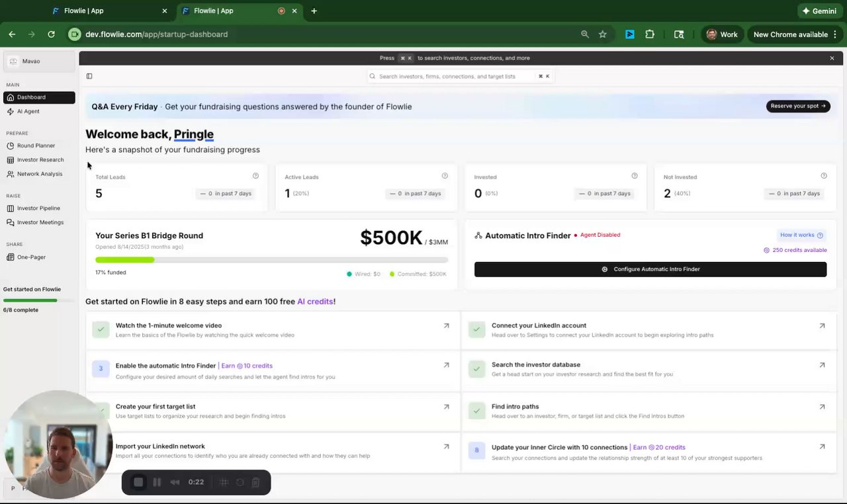Image resolution: width=847 pixels, height=504 pixels.
Task: Show help for Active Leads card
Action: pos(445,176)
